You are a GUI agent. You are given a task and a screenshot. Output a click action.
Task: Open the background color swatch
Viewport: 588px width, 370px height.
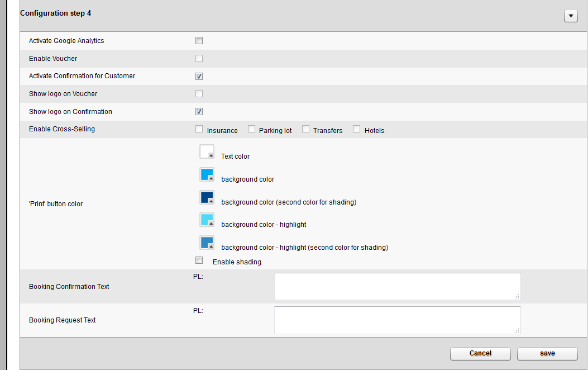tap(207, 174)
